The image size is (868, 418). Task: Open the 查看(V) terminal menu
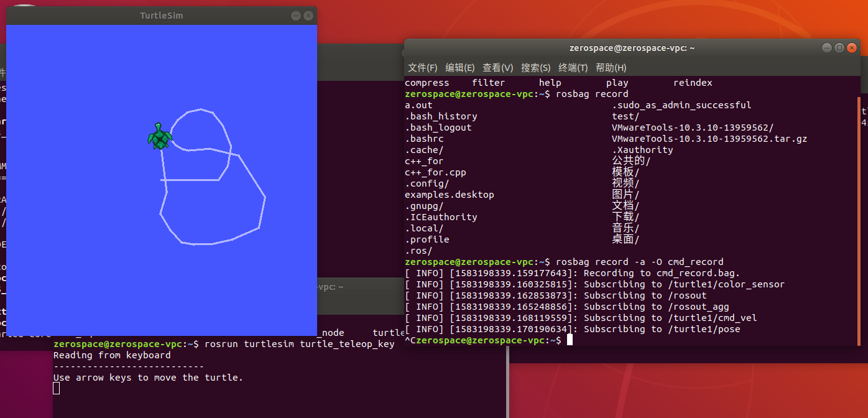pos(498,67)
